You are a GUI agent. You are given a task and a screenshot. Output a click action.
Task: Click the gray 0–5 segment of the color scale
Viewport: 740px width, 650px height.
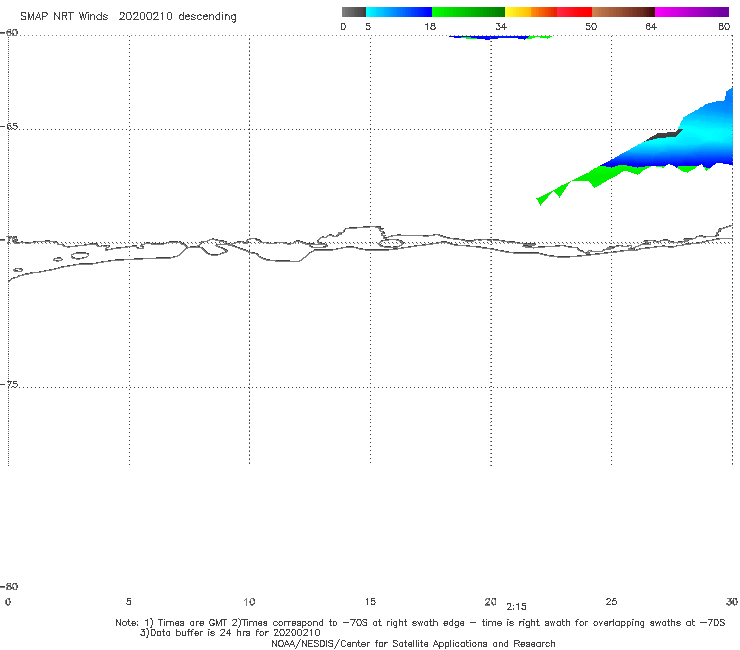pyautogui.click(x=353, y=12)
